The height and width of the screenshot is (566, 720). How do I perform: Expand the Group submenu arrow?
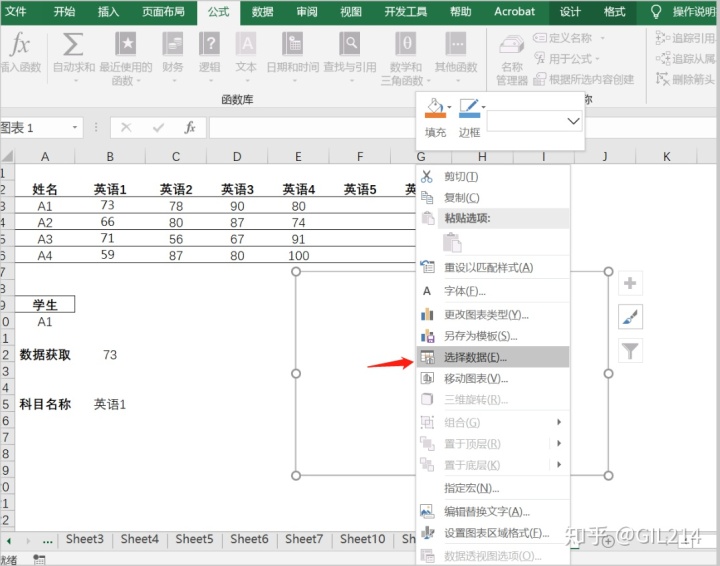click(x=559, y=422)
